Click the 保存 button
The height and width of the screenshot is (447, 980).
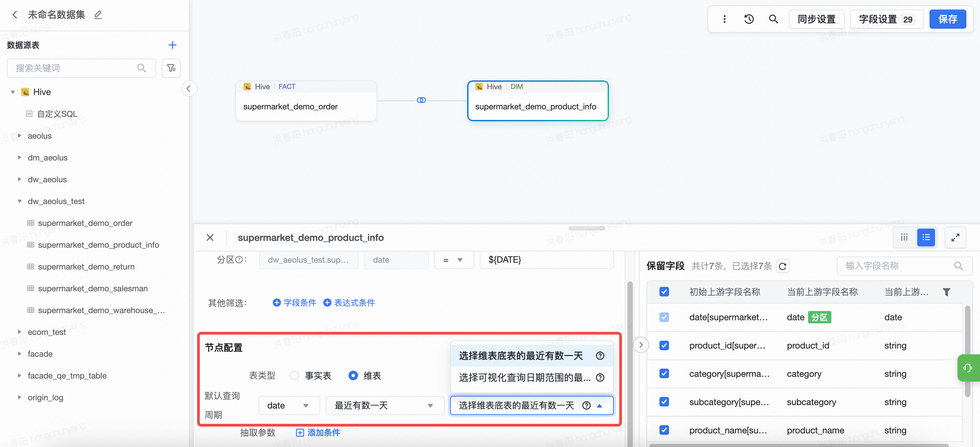[947, 19]
